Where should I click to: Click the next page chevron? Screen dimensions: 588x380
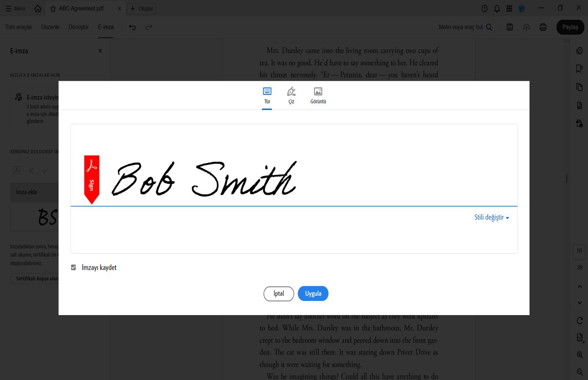580,303
